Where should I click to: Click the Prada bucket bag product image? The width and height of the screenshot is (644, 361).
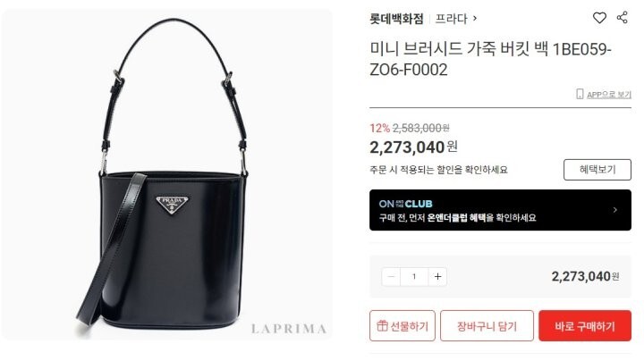(167, 174)
